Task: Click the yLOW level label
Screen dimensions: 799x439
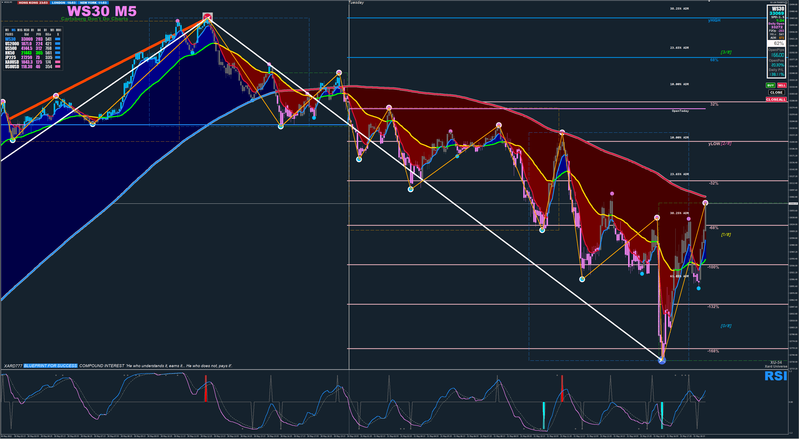Action: pos(715,144)
